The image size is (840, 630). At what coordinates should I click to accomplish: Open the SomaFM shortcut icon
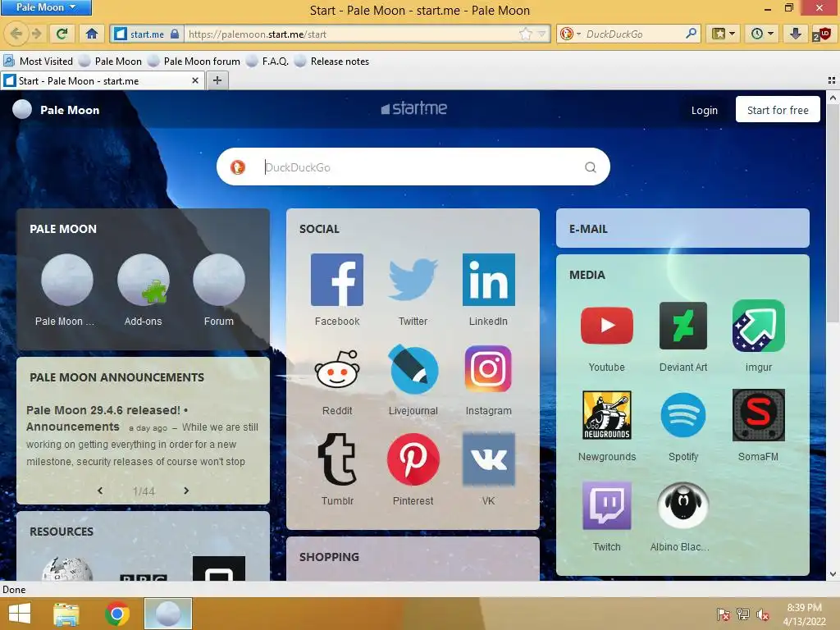(x=758, y=415)
